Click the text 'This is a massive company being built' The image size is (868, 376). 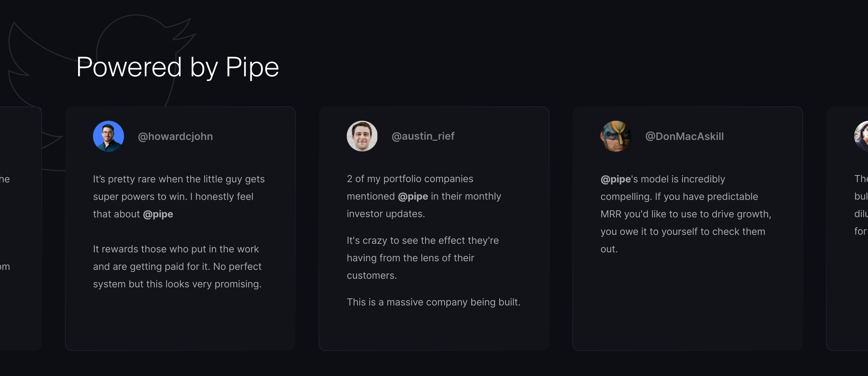point(433,302)
